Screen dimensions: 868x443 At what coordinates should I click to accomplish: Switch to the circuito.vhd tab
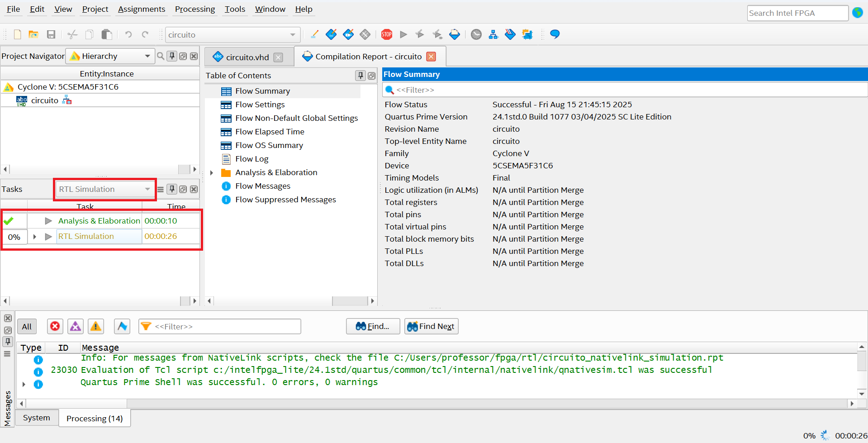click(247, 57)
